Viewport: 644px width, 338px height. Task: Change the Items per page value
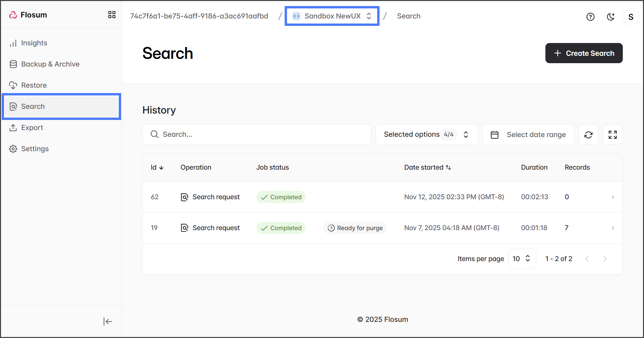pyautogui.click(x=522, y=259)
